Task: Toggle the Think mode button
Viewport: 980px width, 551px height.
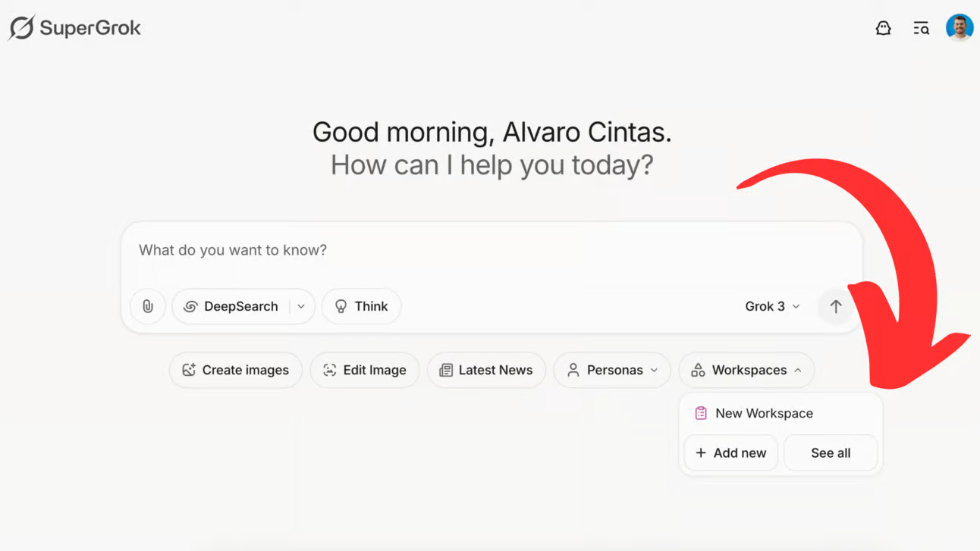Action: pos(362,306)
